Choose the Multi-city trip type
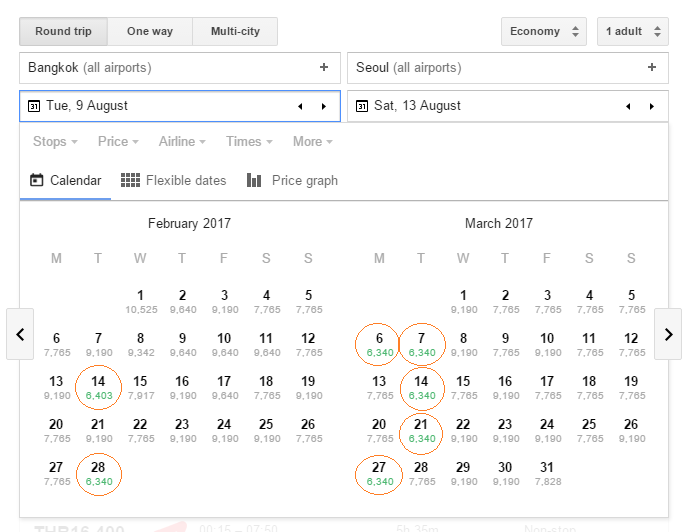This screenshot has height=532, width=688. pyautogui.click(x=235, y=31)
